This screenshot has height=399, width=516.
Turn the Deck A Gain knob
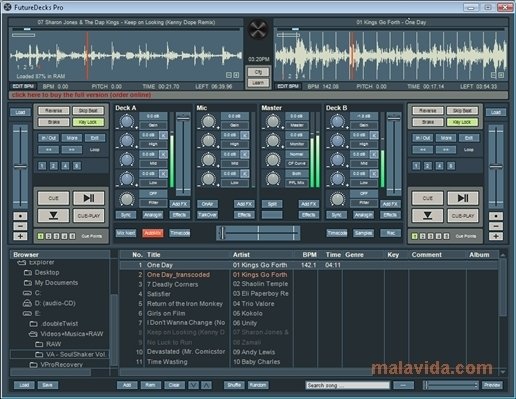pos(127,121)
